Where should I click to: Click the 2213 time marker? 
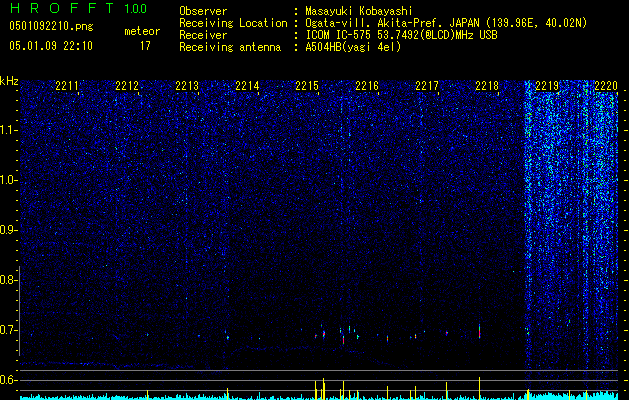(x=187, y=86)
